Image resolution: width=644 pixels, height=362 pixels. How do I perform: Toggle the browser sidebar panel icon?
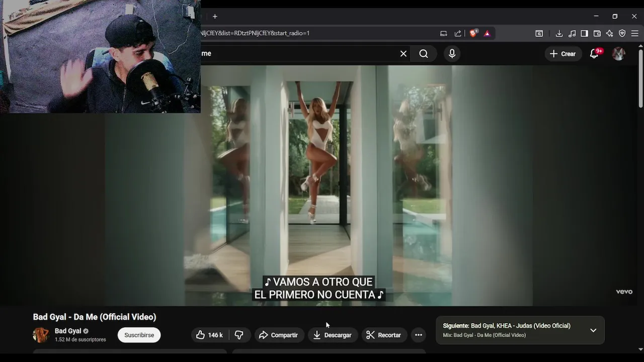pos(584,33)
